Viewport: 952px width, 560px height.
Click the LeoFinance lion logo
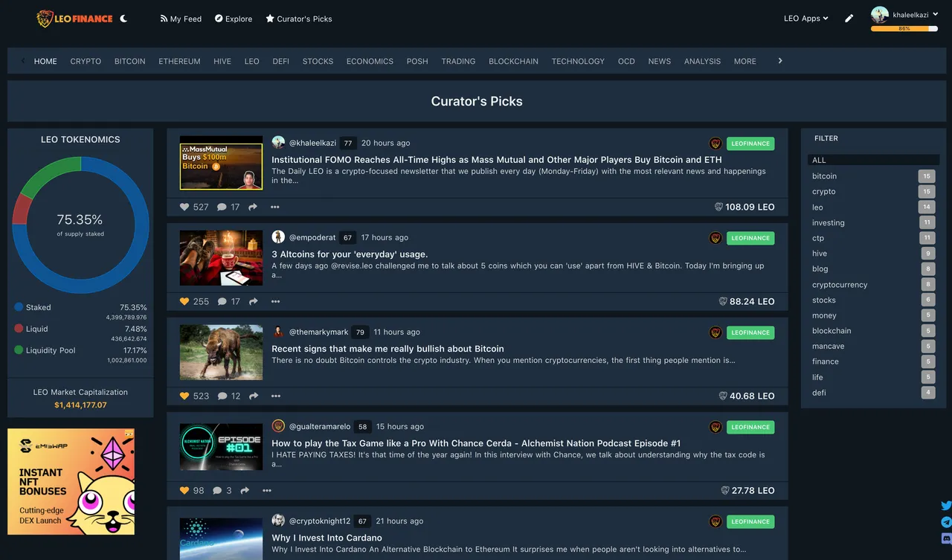click(74, 19)
